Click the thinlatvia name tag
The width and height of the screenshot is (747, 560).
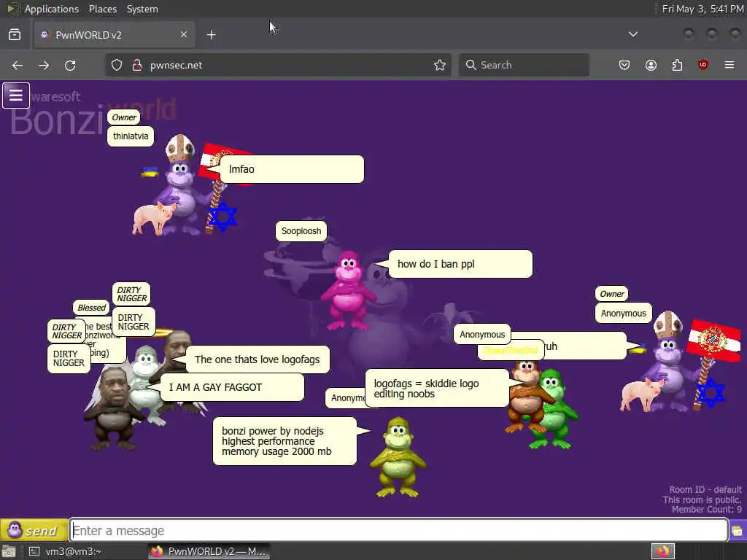pyautogui.click(x=131, y=136)
